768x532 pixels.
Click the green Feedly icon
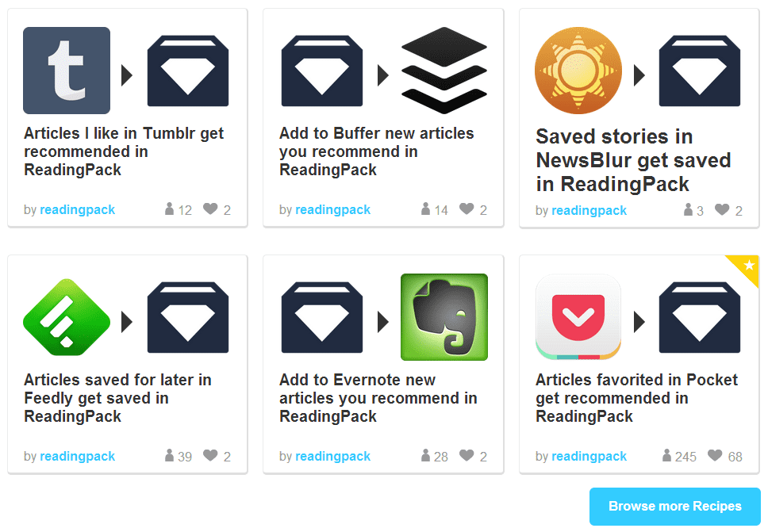(x=67, y=317)
